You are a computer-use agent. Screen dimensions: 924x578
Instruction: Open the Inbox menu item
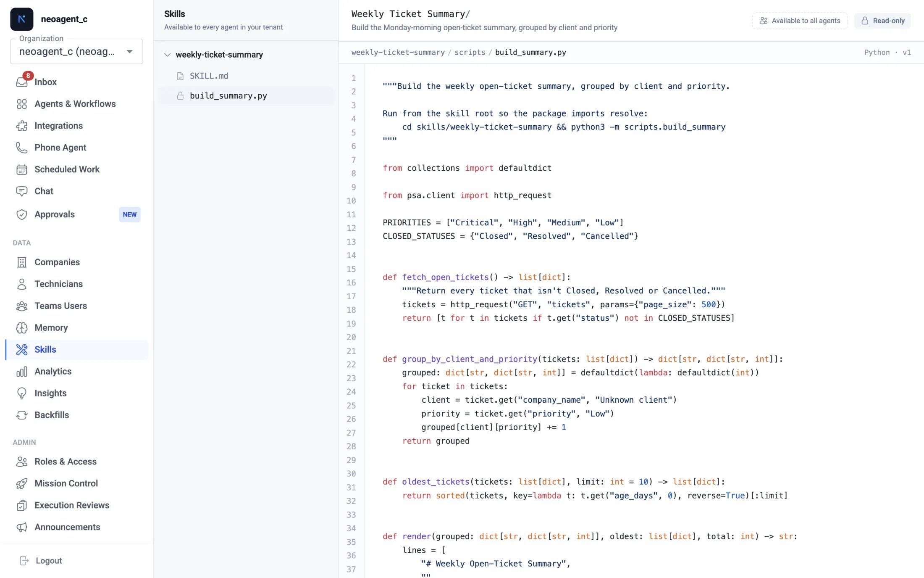pyautogui.click(x=76, y=82)
